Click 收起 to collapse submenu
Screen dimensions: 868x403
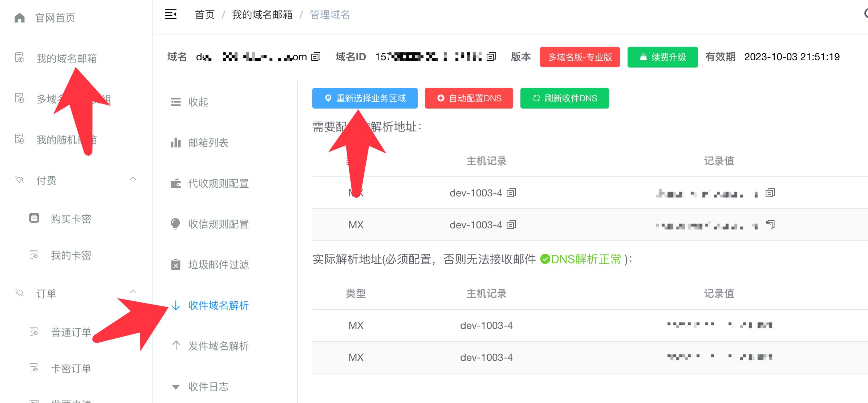pos(198,102)
